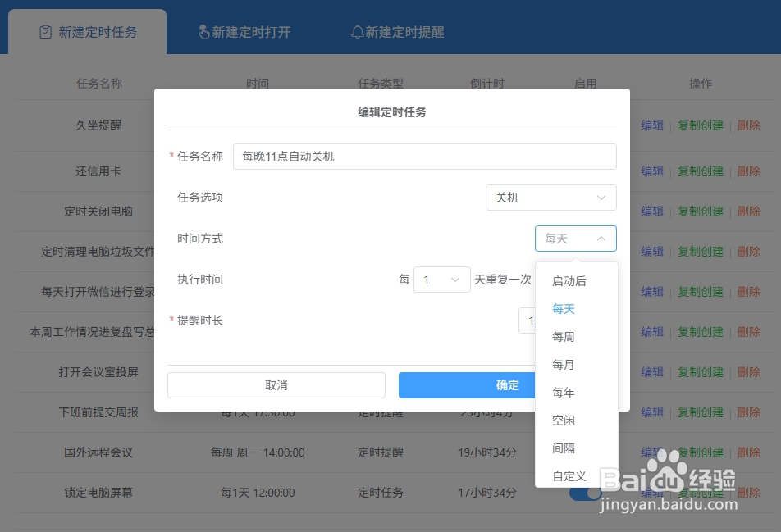Select 每天 from time mode list

(x=576, y=309)
